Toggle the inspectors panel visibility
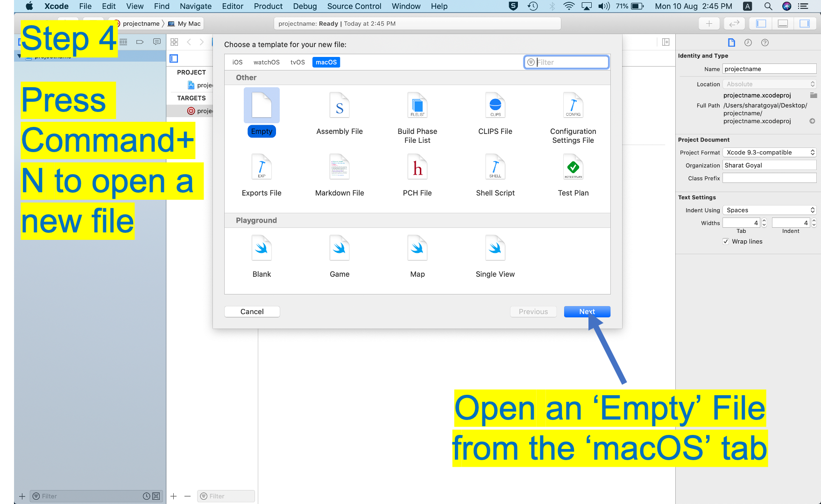This screenshot has height=504, width=821. pos(805,23)
